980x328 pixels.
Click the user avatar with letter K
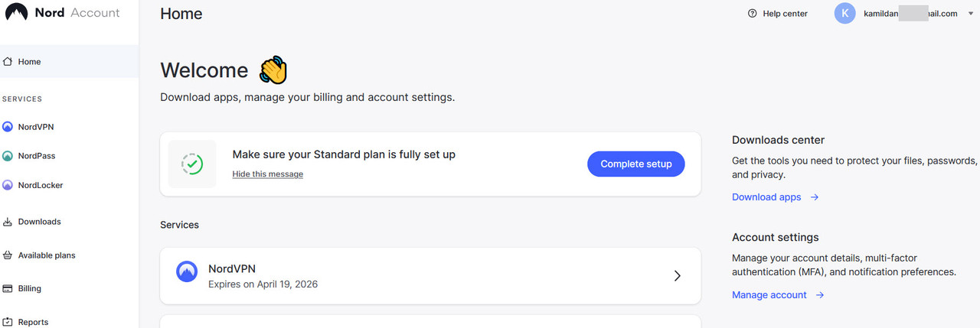pyautogui.click(x=844, y=13)
